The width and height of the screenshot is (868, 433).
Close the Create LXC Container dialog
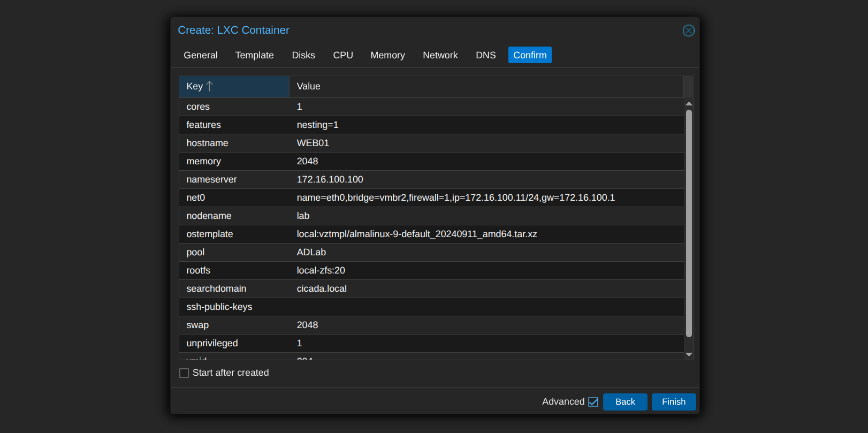click(x=688, y=31)
